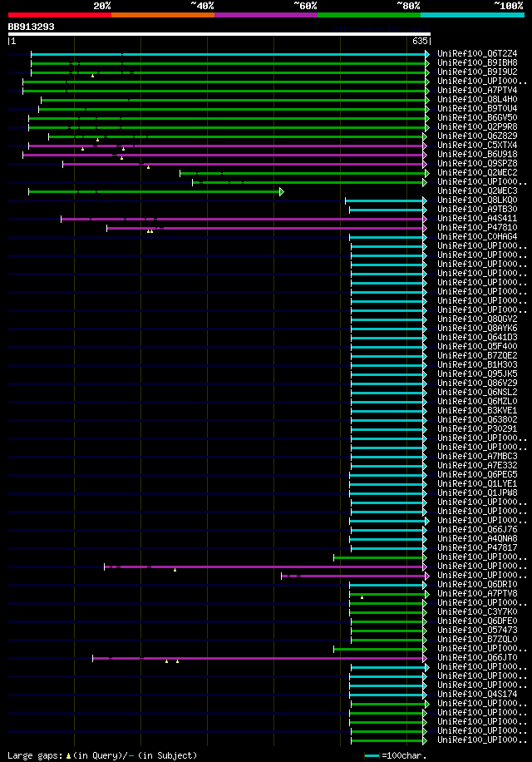
Task: Select the UniRef100_B7ZQE2 label
Action: pyautogui.click(x=477, y=355)
